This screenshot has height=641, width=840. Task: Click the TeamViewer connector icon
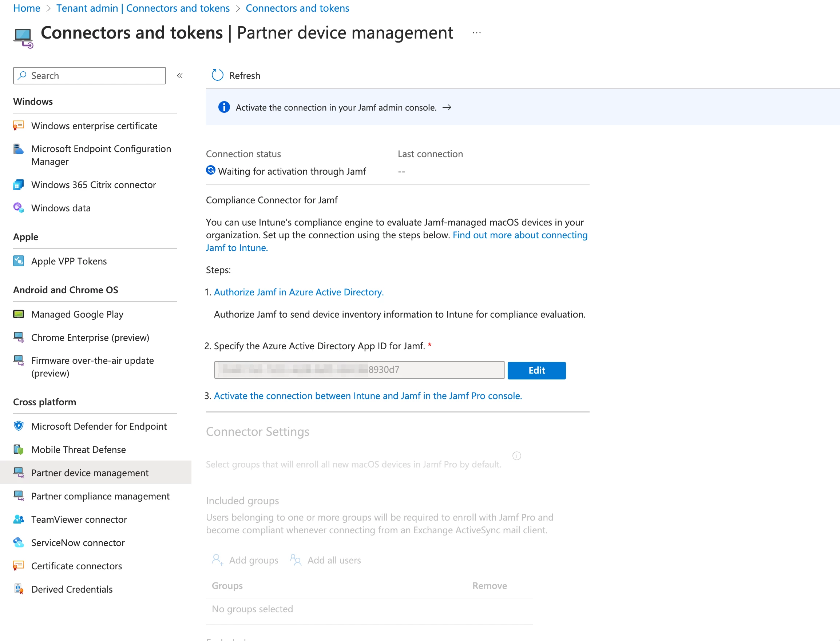click(x=18, y=519)
